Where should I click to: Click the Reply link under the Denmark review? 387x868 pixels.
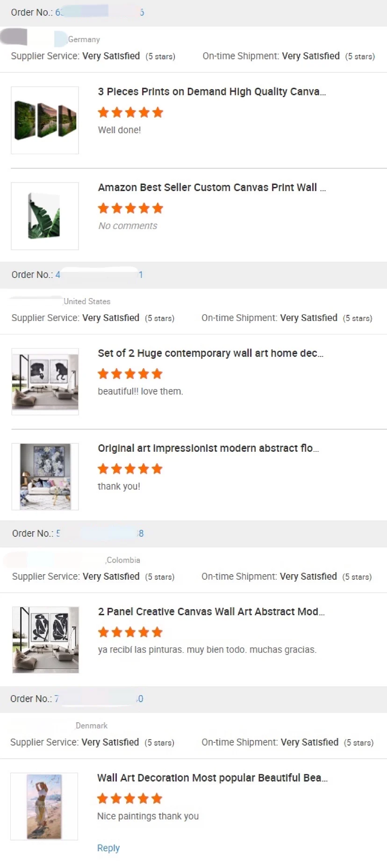tap(108, 848)
